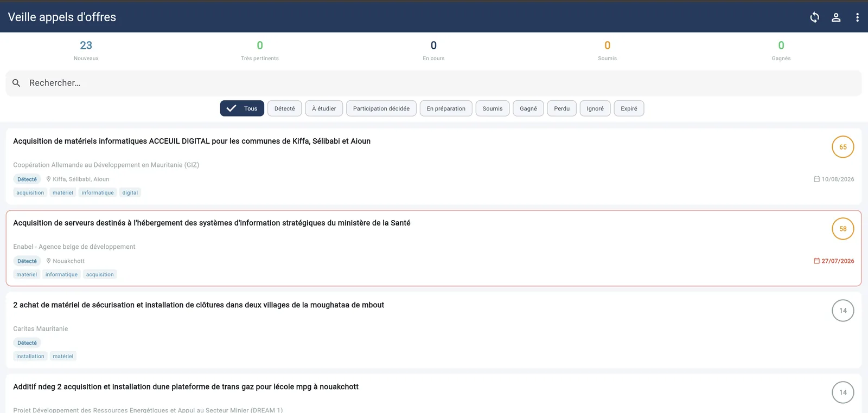Click the Très pertinents counter
This screenshot has height=413, width=868.
tap(260, 50)
